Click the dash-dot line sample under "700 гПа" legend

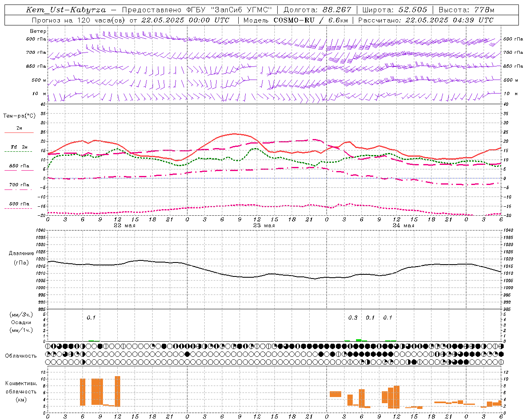(18, 189)
